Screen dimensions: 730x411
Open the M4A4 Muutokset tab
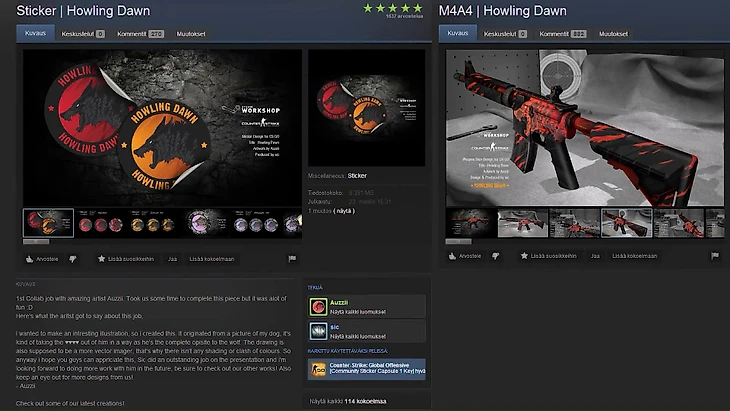[x=613, y=34]
